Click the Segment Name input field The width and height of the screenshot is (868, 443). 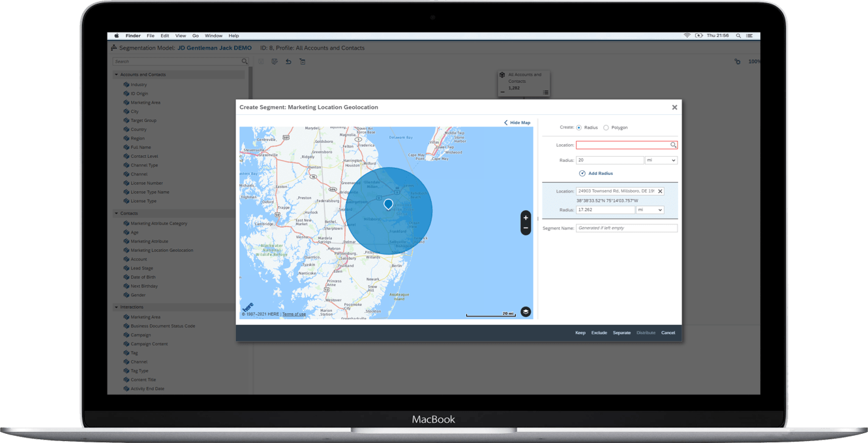point(626,228)
